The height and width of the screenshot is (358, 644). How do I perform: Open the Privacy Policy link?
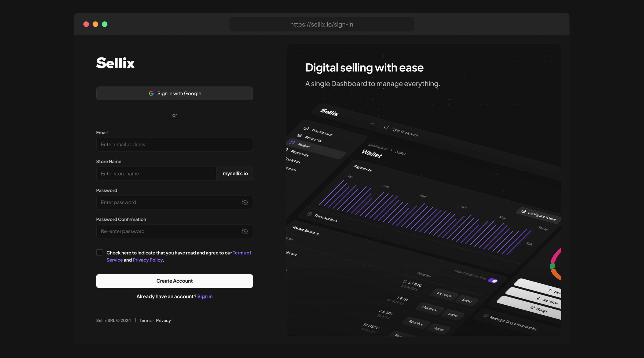point(148,260)
